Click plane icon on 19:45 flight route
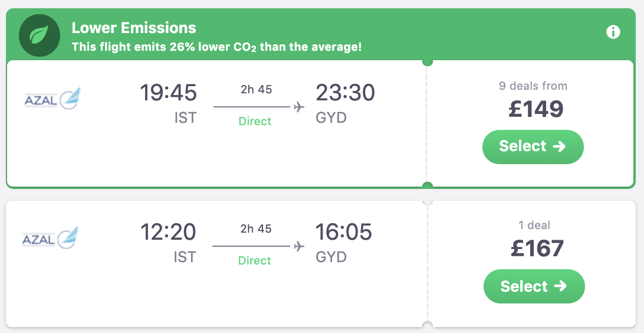The height and width of the screenshot is (333, 644). [299, 107]
